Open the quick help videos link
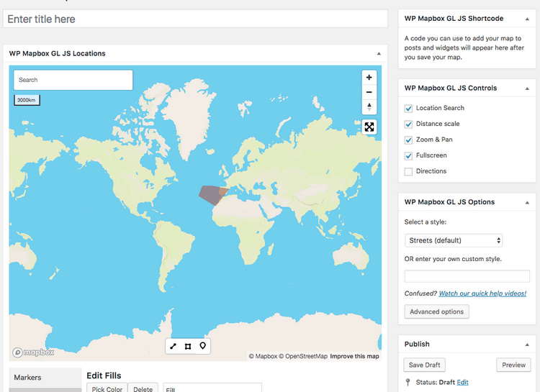This screenshot has width=540, height=392. point(482,293)
